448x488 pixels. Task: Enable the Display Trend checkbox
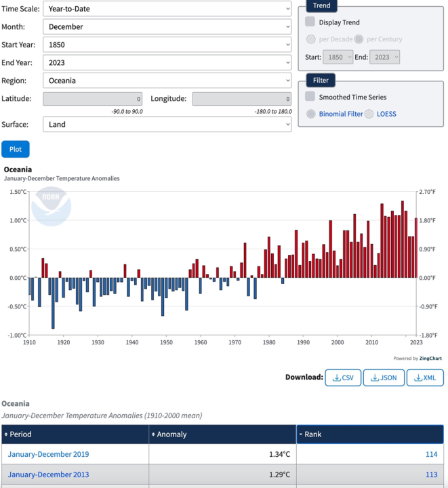pyautogui.click(x=310, y=22)
